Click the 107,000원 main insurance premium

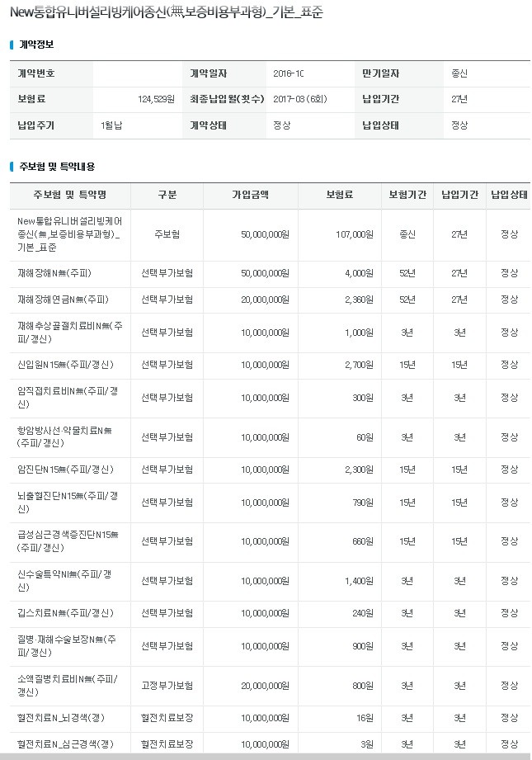(x=354, y=234)
